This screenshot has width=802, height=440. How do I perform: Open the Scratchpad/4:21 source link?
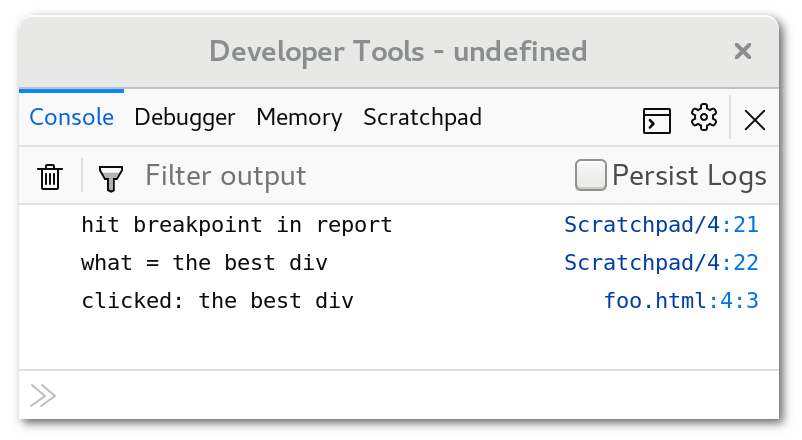point(661,225)
